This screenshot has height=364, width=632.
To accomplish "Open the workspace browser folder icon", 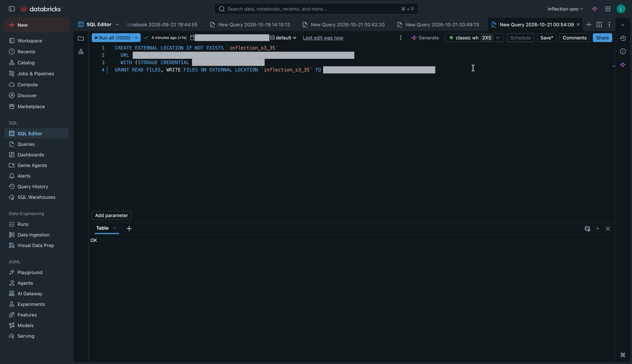I will pyautogui.click(x=81, y=38).
